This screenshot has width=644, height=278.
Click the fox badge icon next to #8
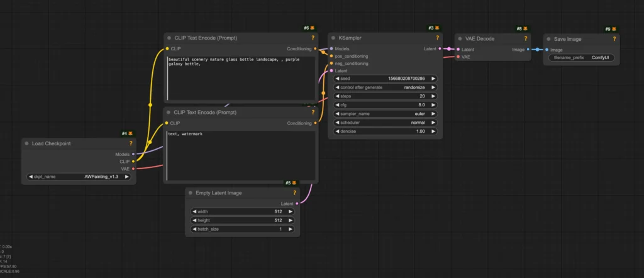[x=525, y=29]
